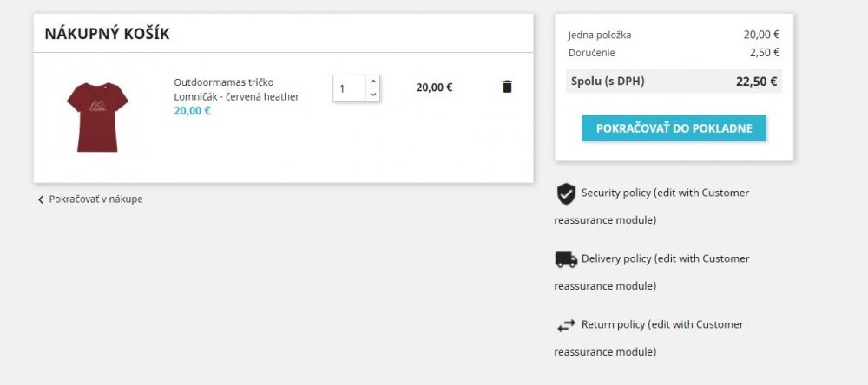Image resolution: width=868 pixels, height=385 pixels.
Task: Click the Doručenie shipping cost line
Action: tap(674, 53)
